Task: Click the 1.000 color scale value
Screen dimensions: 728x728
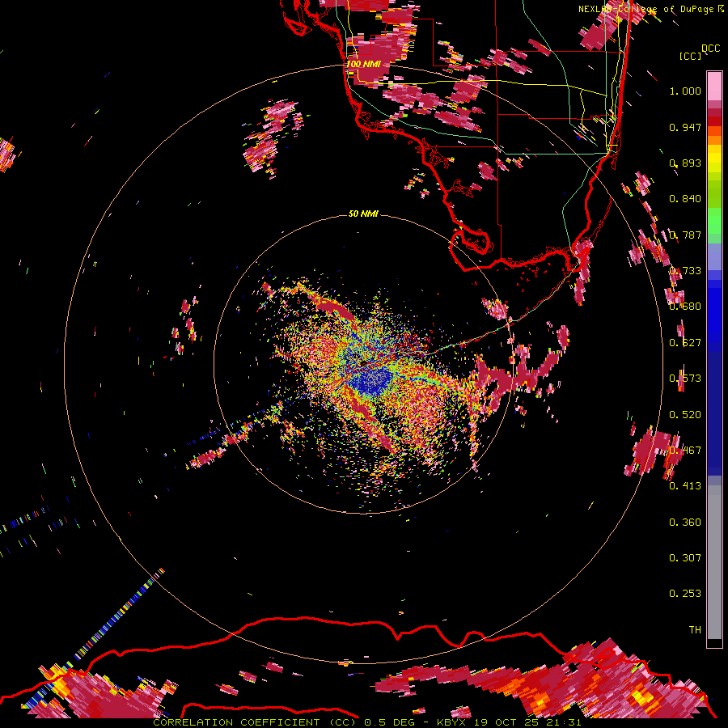Action: click(x=685, y=91)
